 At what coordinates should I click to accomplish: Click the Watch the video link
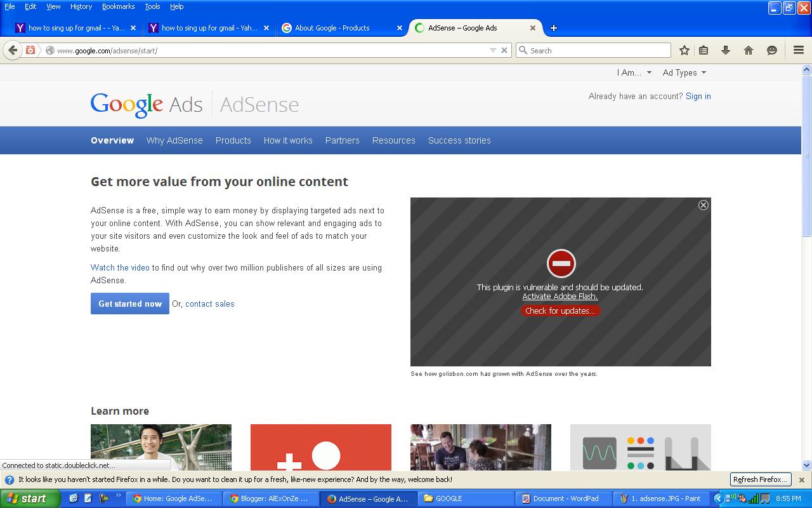pyautogui.click(x=120, y=267)
